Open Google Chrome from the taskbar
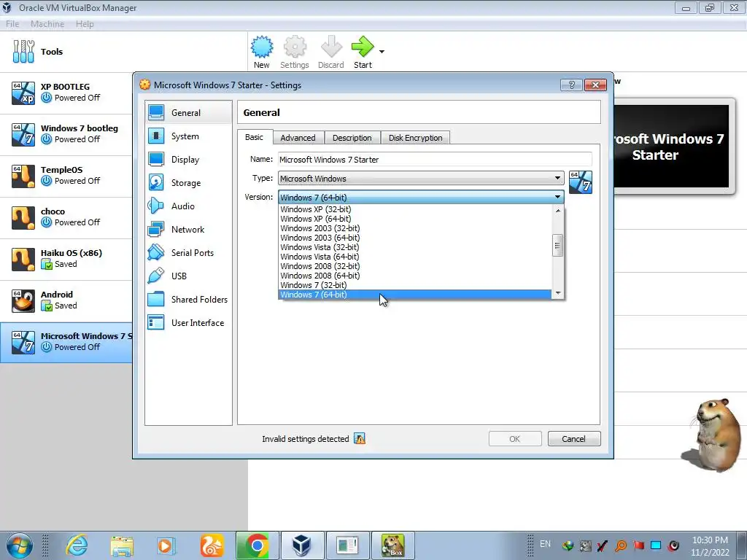This screenshot has width=747, height=560. pos(257,545)
